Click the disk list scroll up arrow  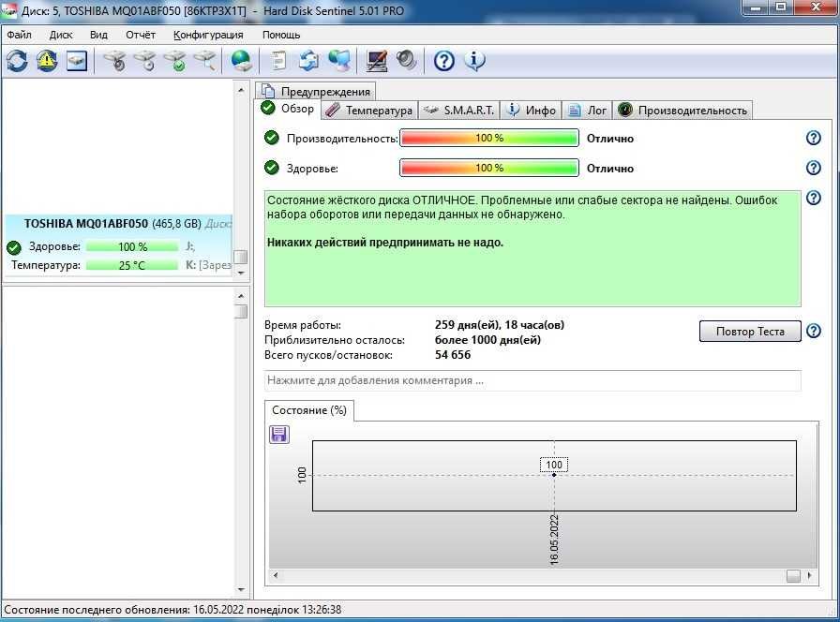(x=241, y=91)
